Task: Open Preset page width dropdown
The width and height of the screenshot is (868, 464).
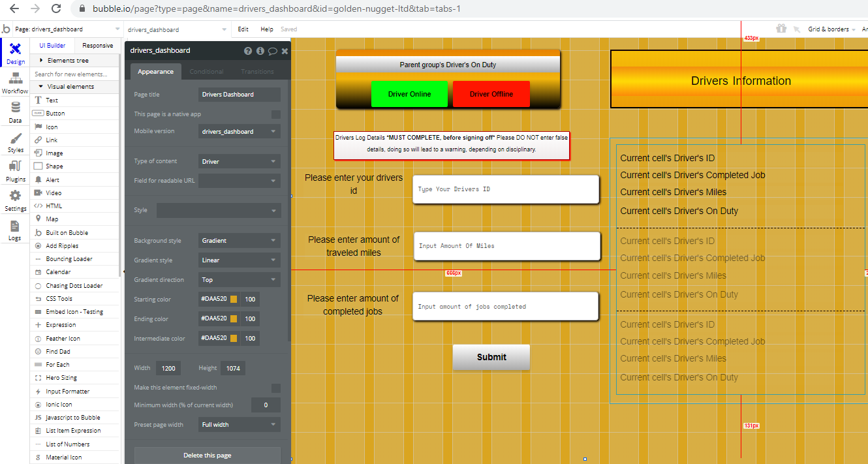Action: [240, 425]
